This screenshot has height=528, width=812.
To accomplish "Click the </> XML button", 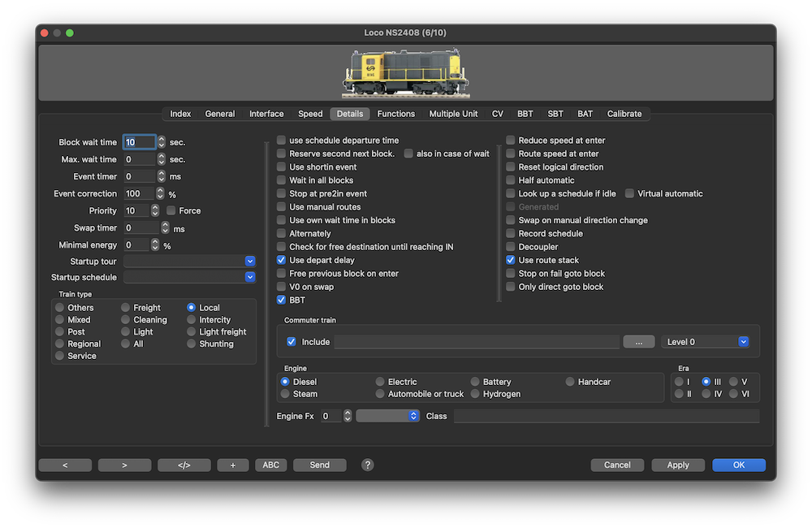I will [184, 465].
